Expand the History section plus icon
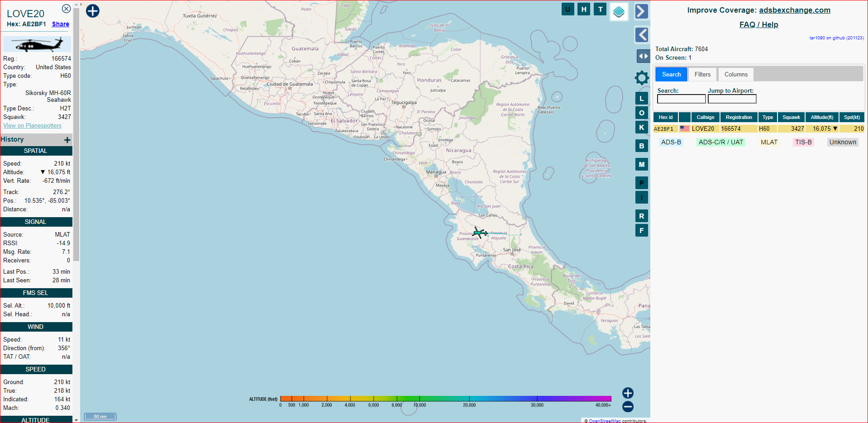 tap(67, 140)
